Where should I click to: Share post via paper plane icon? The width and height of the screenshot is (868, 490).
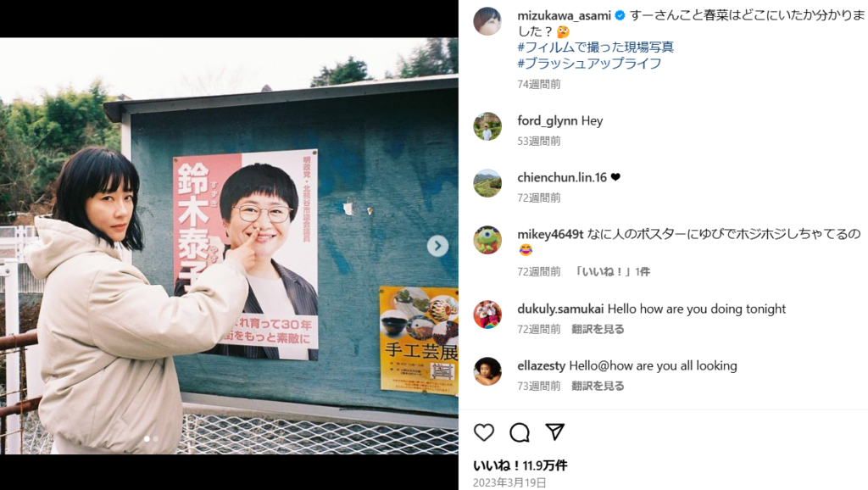click(554, 432)
